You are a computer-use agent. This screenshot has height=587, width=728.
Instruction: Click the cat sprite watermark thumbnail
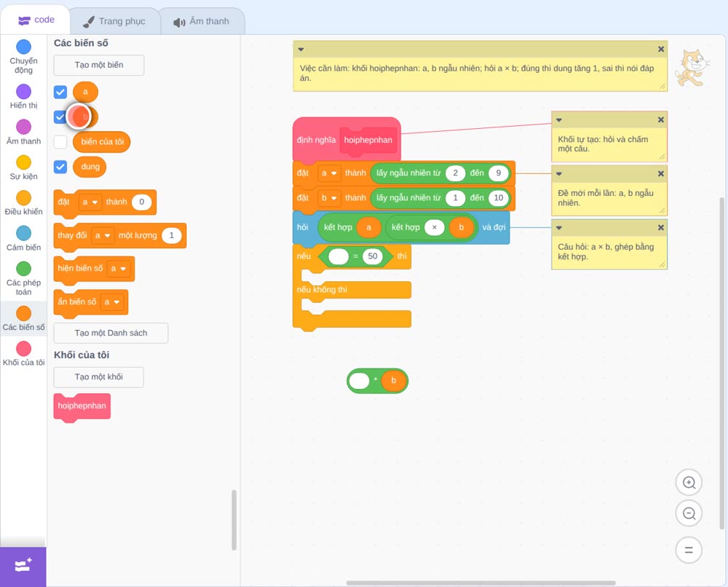pyautogui.click(x=692, y=68)
